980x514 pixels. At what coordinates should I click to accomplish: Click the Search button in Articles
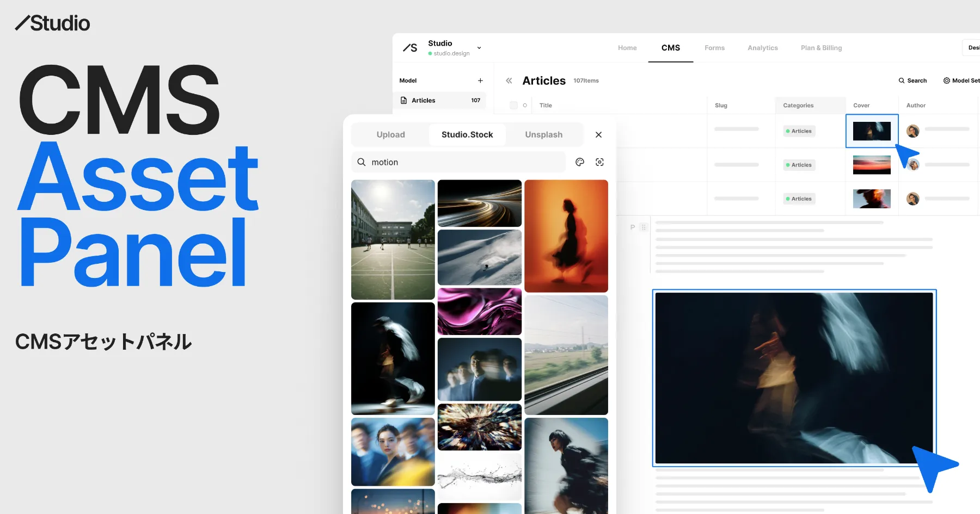coord(912,80)
